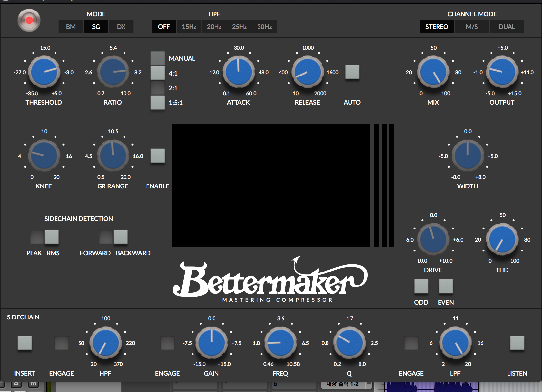Viewport: 542px width, 392px height.
Task: Click the sidechain Q knob
Action: pyautogui.click(x=350, y=343)
